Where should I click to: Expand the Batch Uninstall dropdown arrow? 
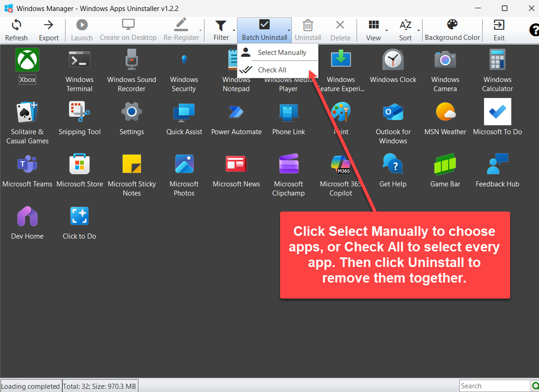(289, 30)
